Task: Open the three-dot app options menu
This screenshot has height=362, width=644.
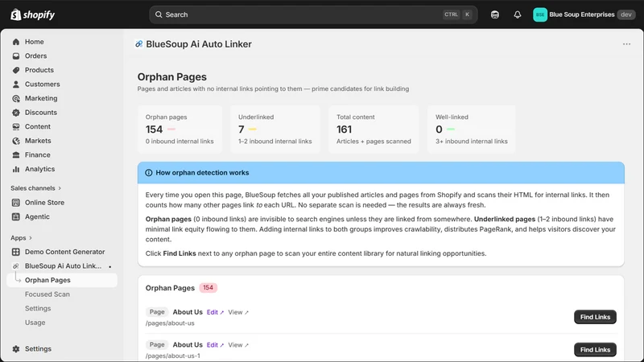Action: pyautogui.click(x=626, y=44)
